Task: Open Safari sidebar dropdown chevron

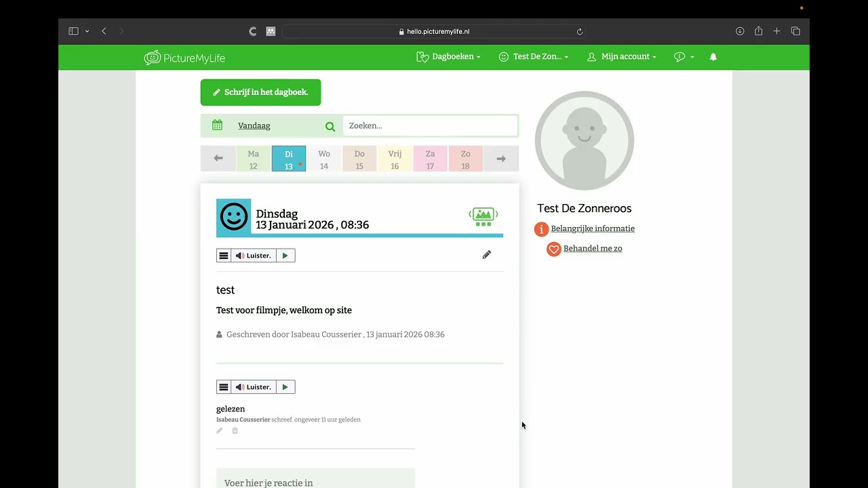Action: click(87, 31)
